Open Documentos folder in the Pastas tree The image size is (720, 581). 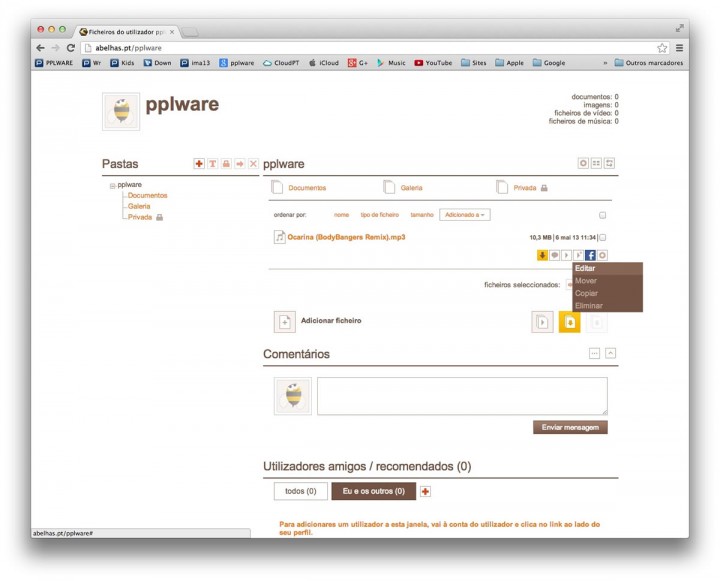pyautogui.click(x=147, y=195)
